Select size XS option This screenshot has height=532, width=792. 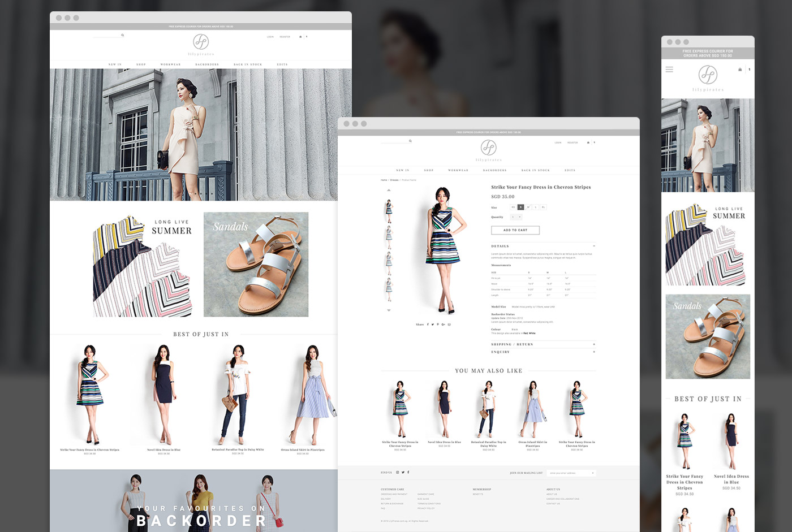[514, 207]
